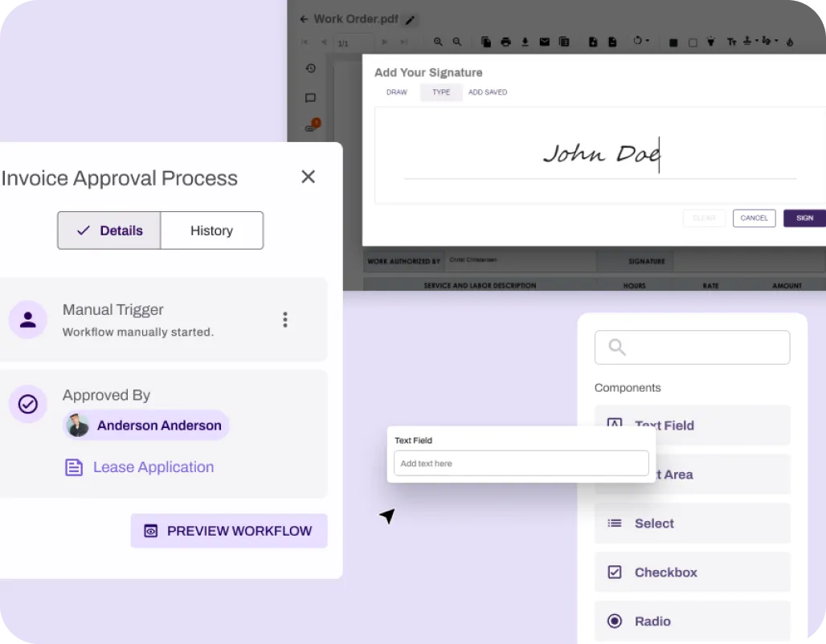This screenshot has width=826, height=644.
Task: Open the comments sidebar icon
Action: (311, 98)
